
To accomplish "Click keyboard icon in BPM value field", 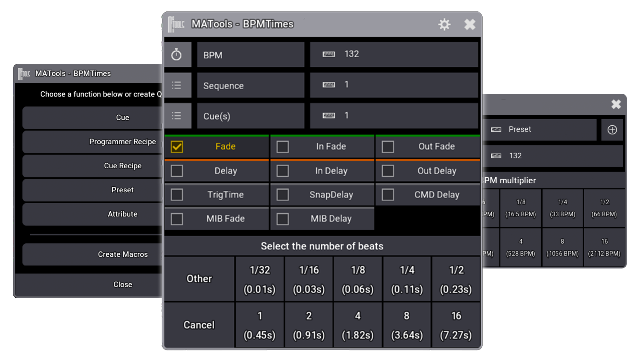I will tap(329, 54).
